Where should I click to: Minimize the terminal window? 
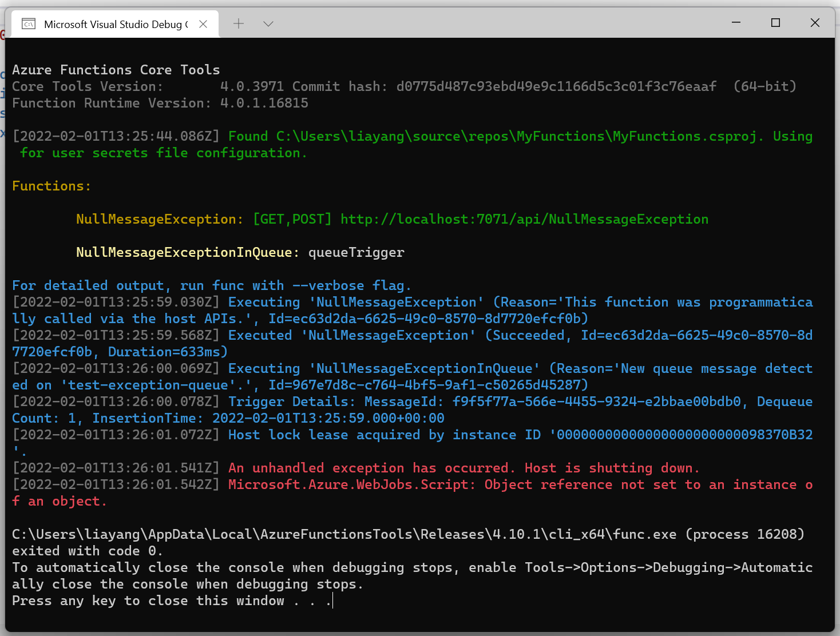(736, 22)
